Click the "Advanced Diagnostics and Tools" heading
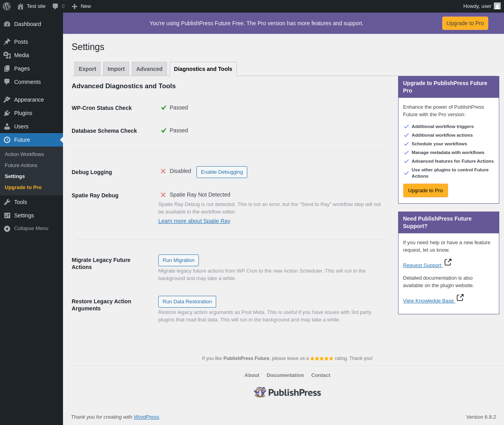Viewport: 504px width, 425px height. pyautogui.click(x=124, y=86)
